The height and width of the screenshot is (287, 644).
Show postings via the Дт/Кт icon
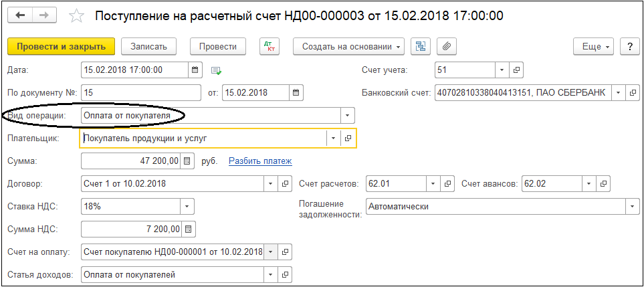270,46
